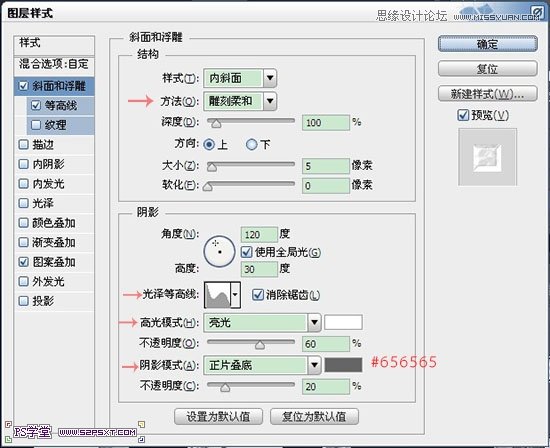Click the 软化 value field 0
This screenshot has width=550, height=448.
tap(326, 186)
